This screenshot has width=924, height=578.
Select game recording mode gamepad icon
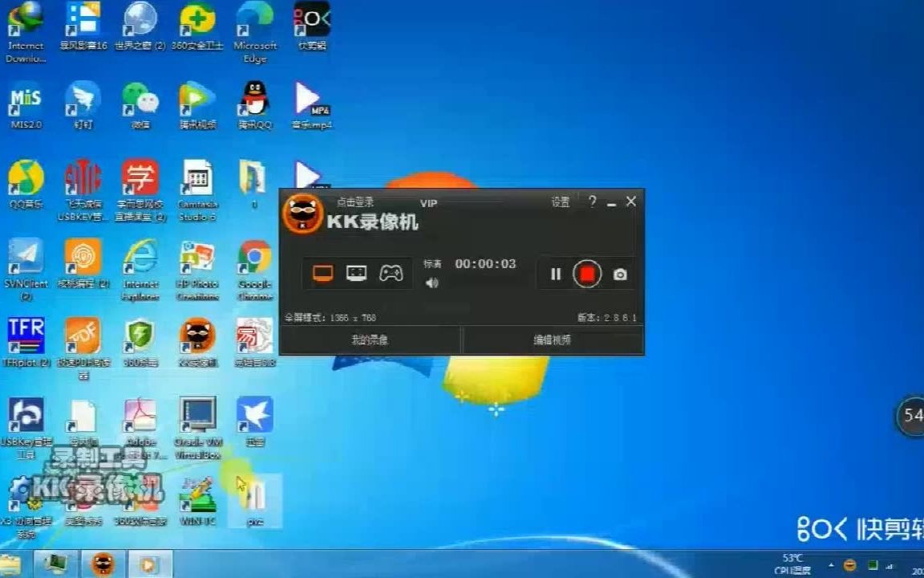point(391,273)
